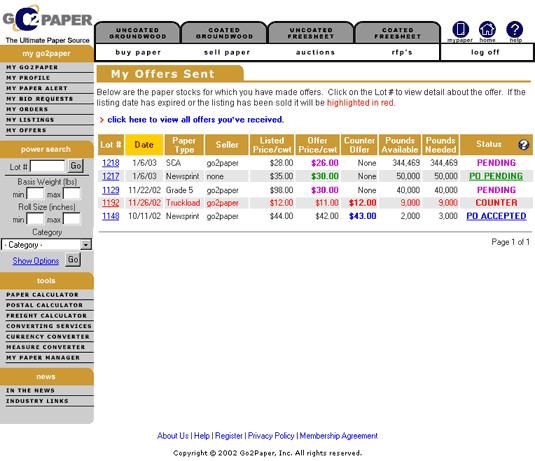The height and width of the screenshot is (461, 535).
Task: Open the sell paper menu
Action: [227, 52]
